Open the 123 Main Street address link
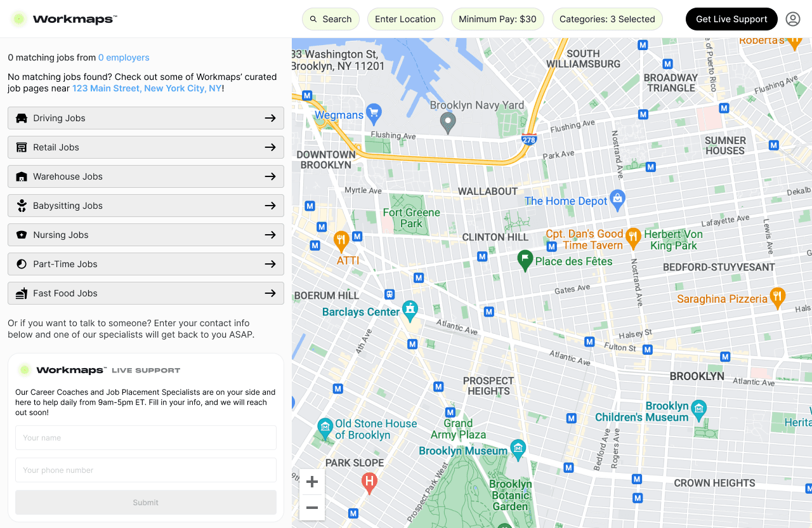 coord(147,88)
